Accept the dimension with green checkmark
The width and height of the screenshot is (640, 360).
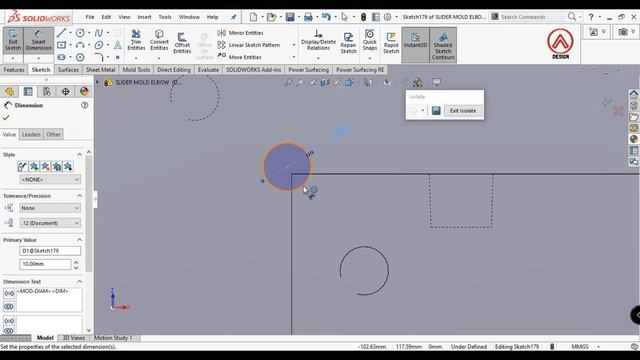click(x=6, y=118)
